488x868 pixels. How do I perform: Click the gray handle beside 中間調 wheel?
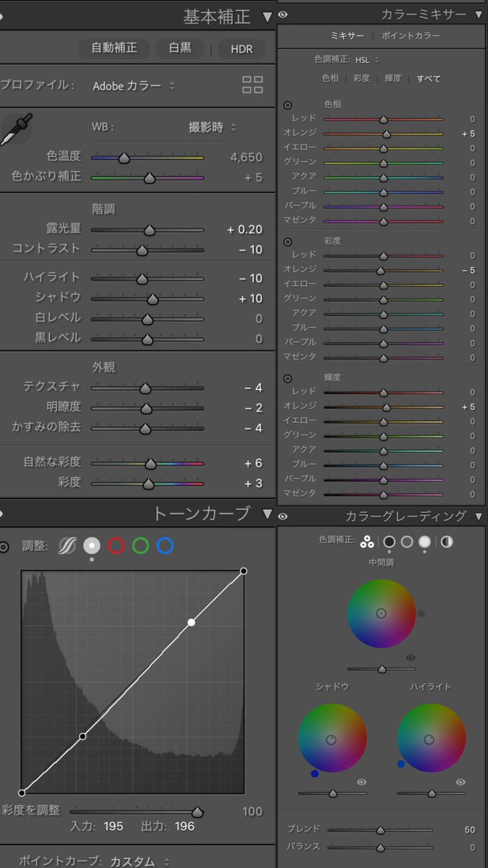421,613
